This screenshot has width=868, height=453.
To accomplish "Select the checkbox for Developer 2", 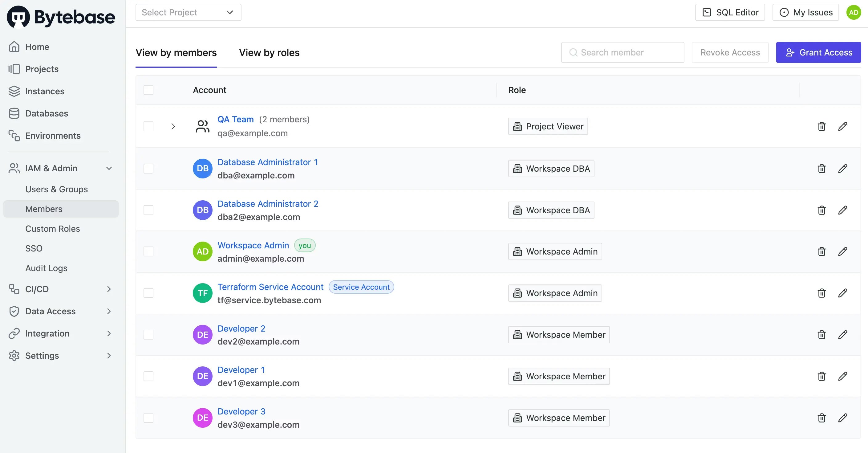I will coord(148,335).
